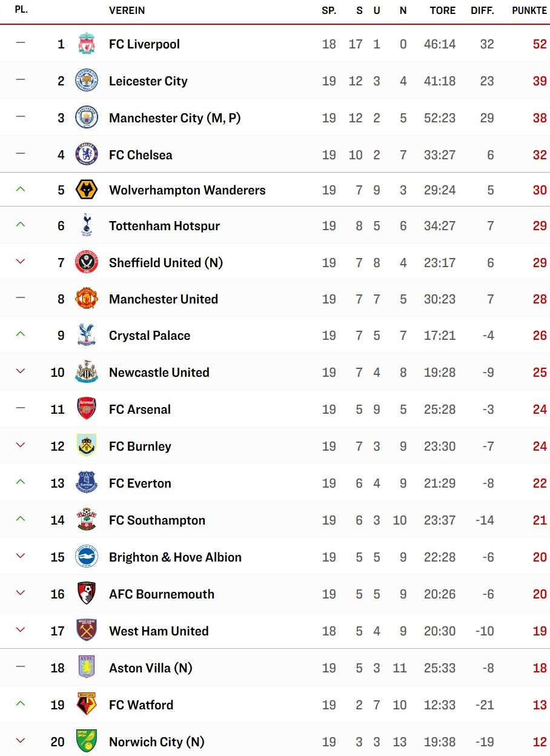
Task: Select the FC Watford crest
Action: pos(87,705)
